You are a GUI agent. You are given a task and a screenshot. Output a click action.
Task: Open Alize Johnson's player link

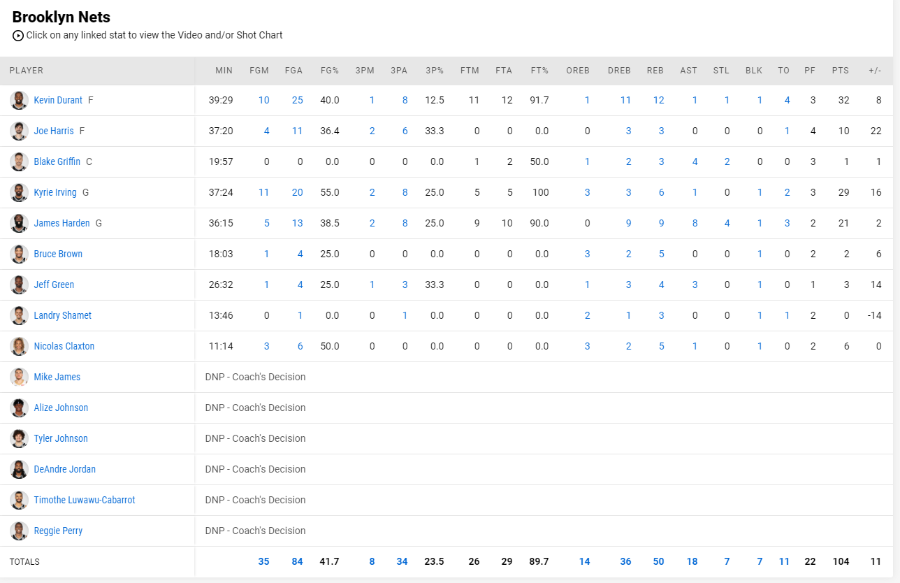61,408
